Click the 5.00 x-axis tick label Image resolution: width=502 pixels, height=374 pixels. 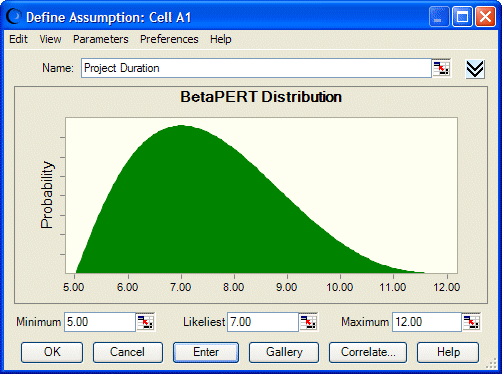coord(74,287)
